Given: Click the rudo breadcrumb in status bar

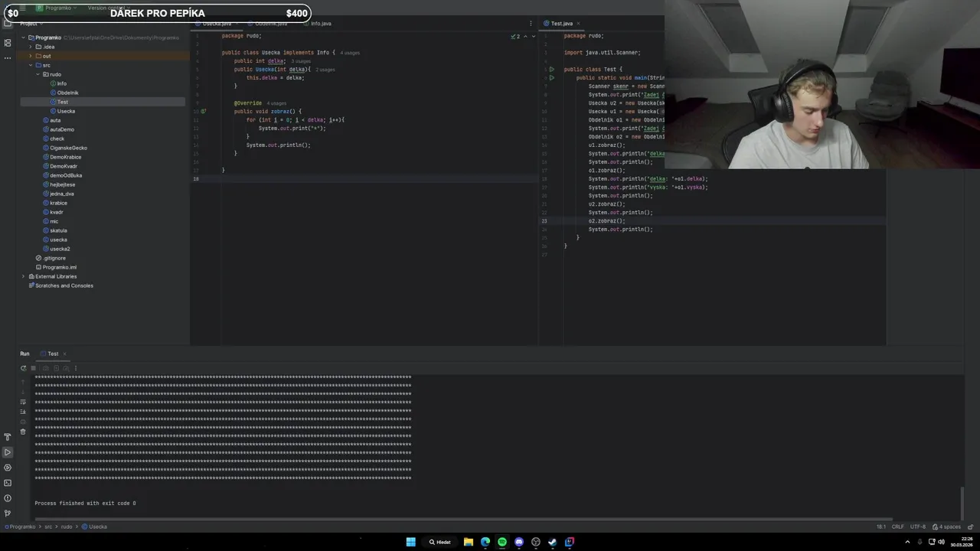Looking at the screenshot, I should pyautogui.click(x=67, y=527).
